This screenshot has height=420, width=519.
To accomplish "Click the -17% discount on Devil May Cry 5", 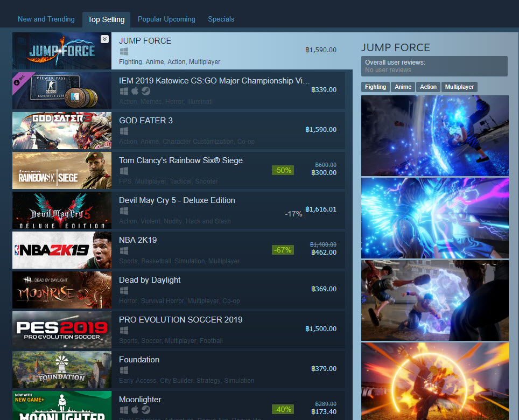I will [293, 214].
